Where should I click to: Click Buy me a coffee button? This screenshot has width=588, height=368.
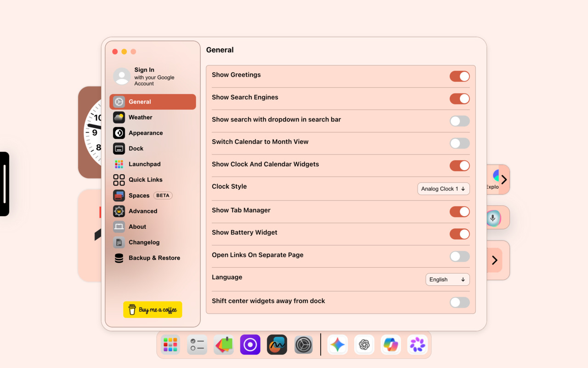point(153,310)
